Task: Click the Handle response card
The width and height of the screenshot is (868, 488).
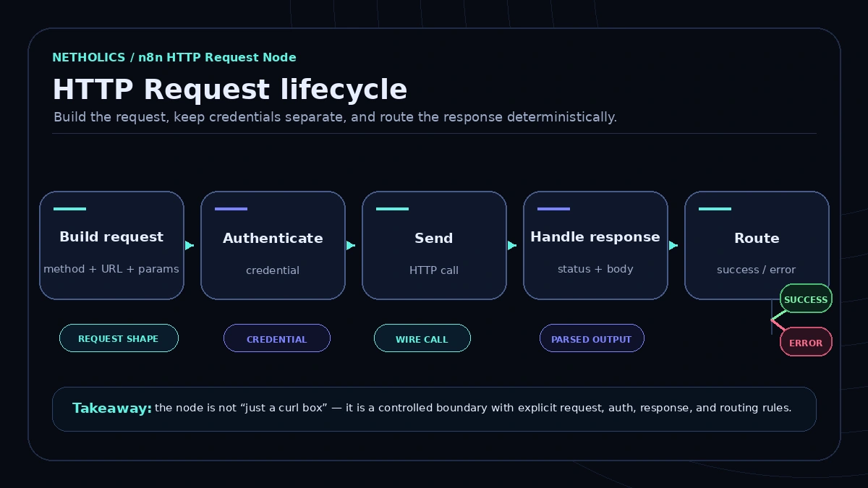Action: [595, 245]
